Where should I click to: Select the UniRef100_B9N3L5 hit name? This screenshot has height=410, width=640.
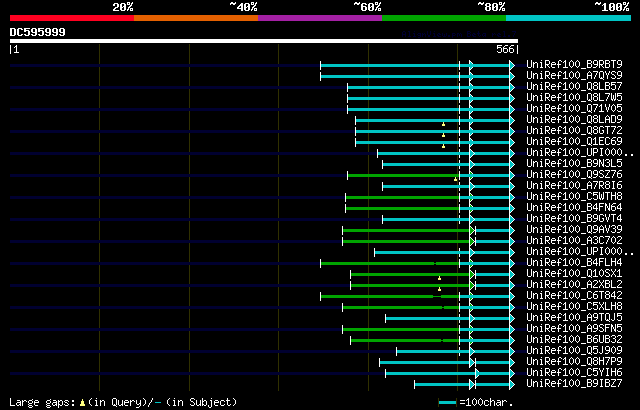[574, 163]
